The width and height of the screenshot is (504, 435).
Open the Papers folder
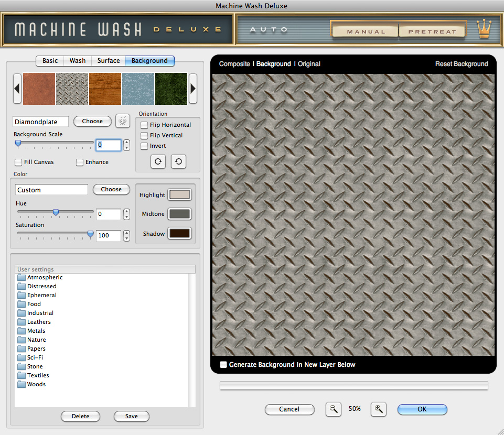31,349
